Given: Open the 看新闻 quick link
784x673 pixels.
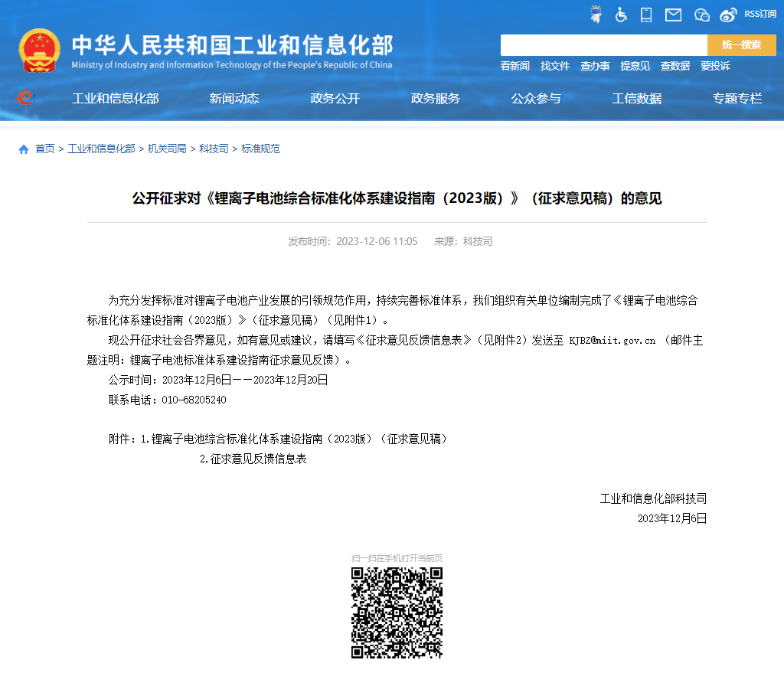Looking at the screenshot, I should coord(514,66).
